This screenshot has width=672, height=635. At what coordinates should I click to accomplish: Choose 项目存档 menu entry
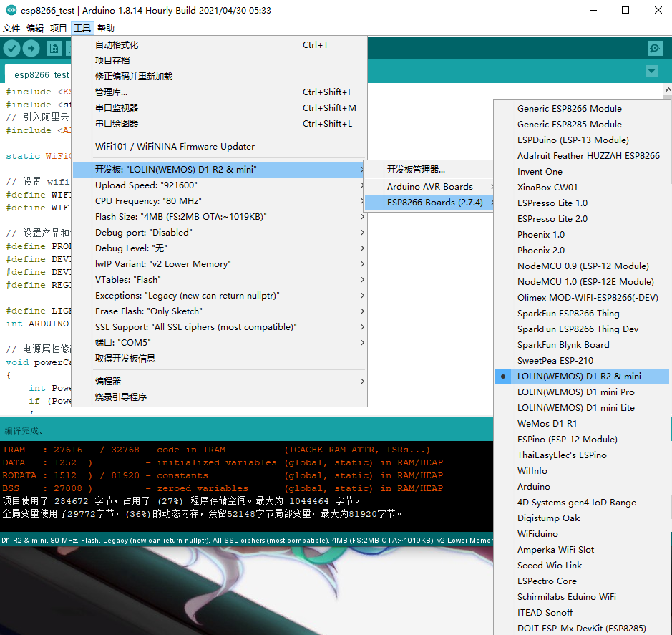coord(219,60)
